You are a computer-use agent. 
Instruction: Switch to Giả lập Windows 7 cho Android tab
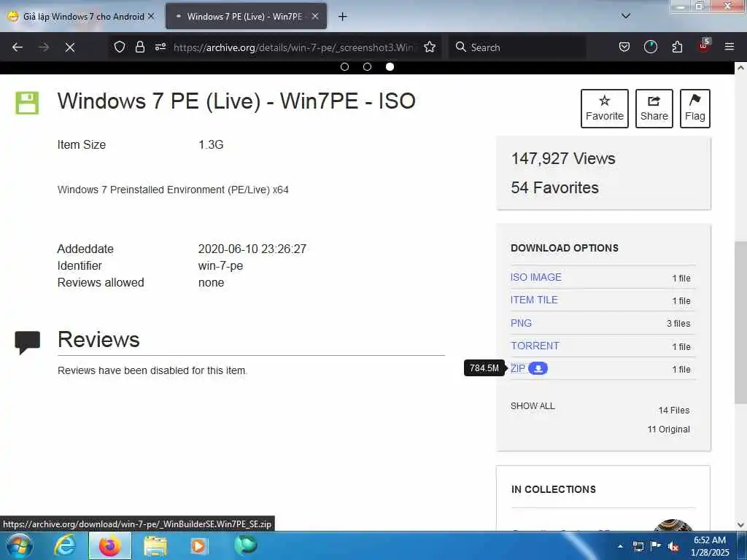click(81, 16)
